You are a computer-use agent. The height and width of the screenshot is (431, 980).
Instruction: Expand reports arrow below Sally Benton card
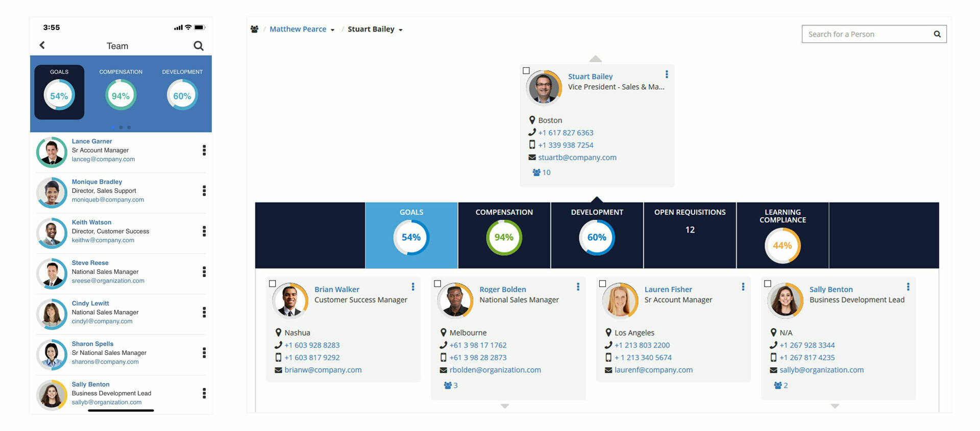coord(835,407)
